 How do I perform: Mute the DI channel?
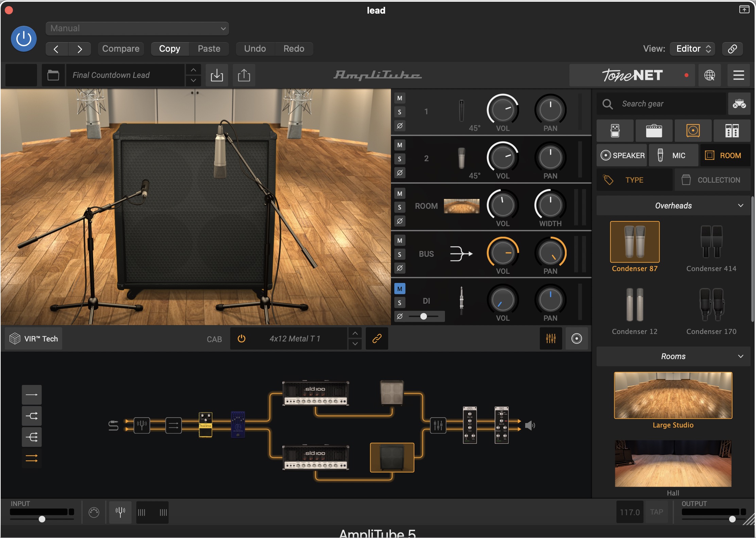(400, 289)
